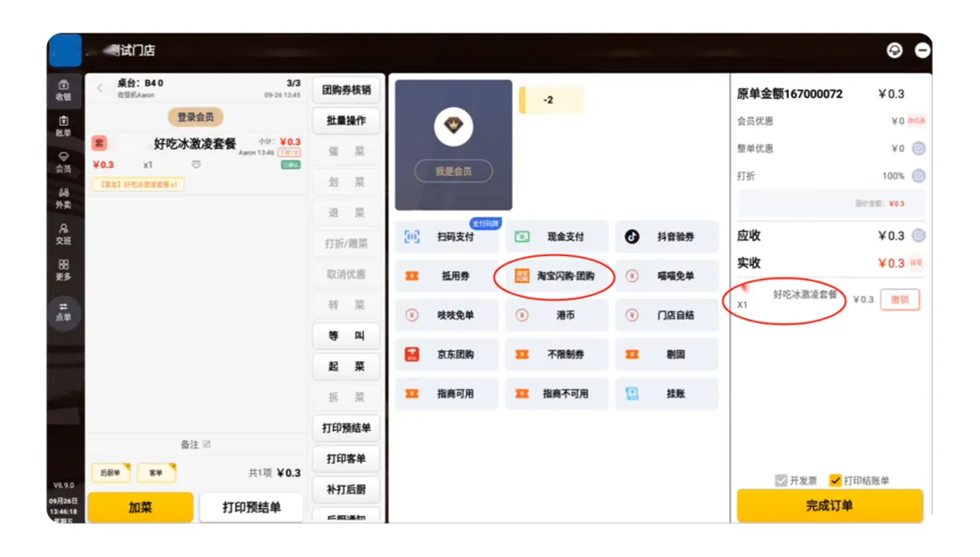Go to 会员 member section in sidebar
980x557 pixels.
coord(64,161)
